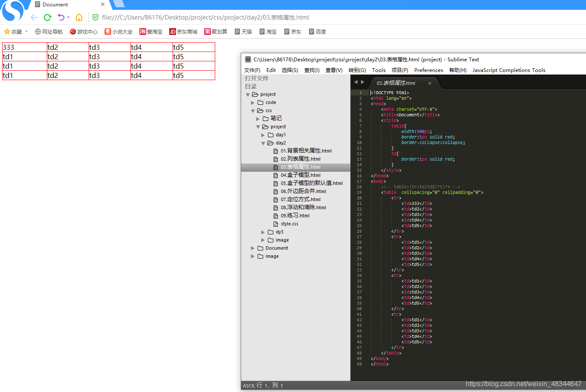Open the 京东商城 bookmark
Viewport: 586px width, 392px height.
tap(183, 32)
